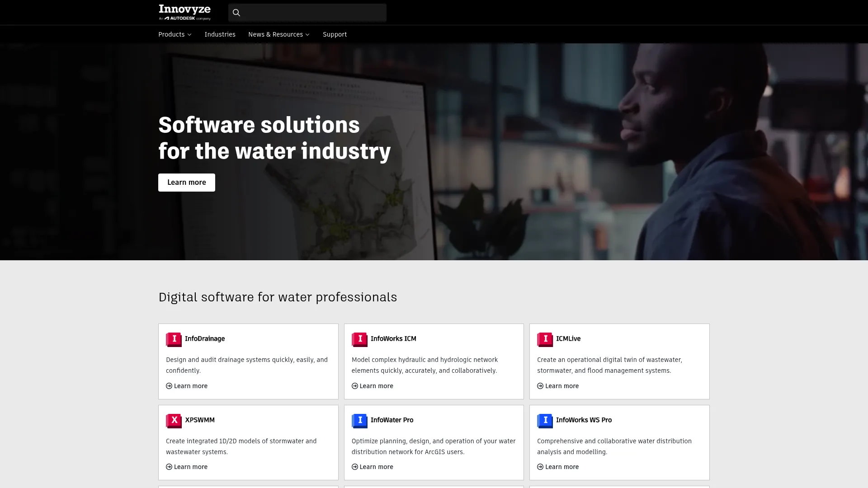Click the arrow icon beside InfoWater Pro Learn more

point(355,467)
